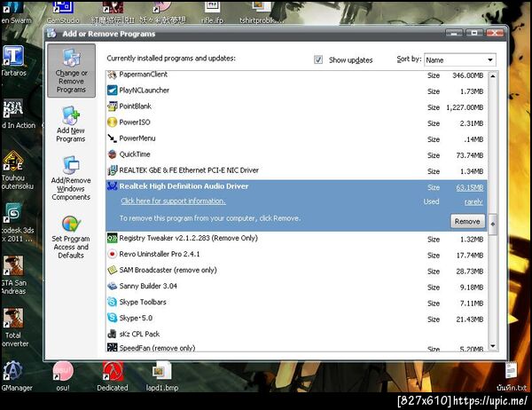Viewport: 532px width, 410px height.
Task: Select Registry Tweaker v2.1.2.283 entry text
Action: pos(188,238)
